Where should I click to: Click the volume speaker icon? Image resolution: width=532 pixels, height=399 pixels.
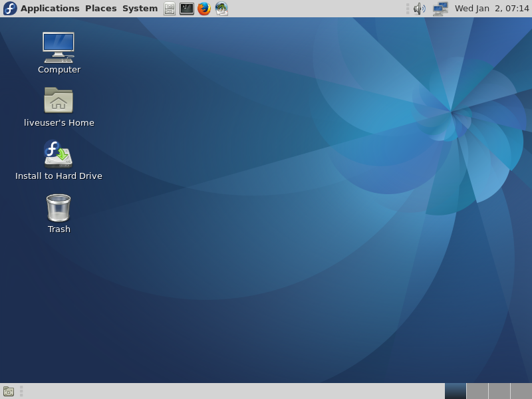(419, 9)
